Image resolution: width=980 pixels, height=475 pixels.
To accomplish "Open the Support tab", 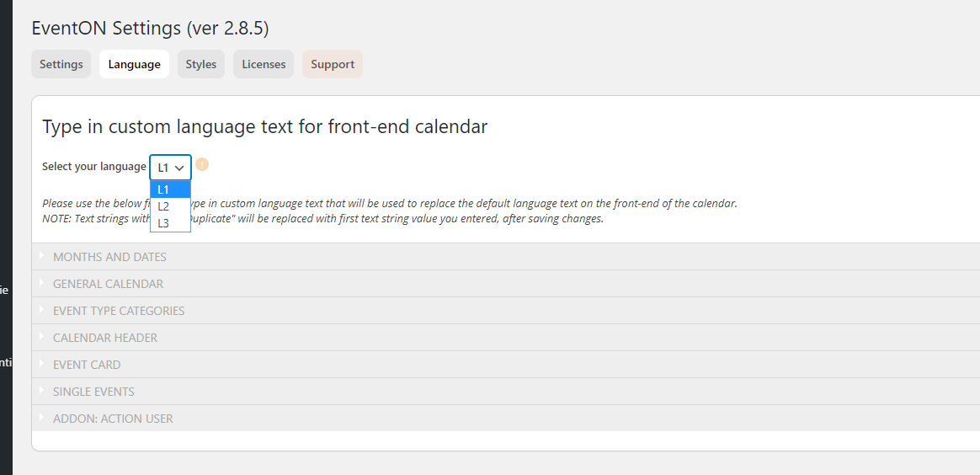I will coord(333,64).
